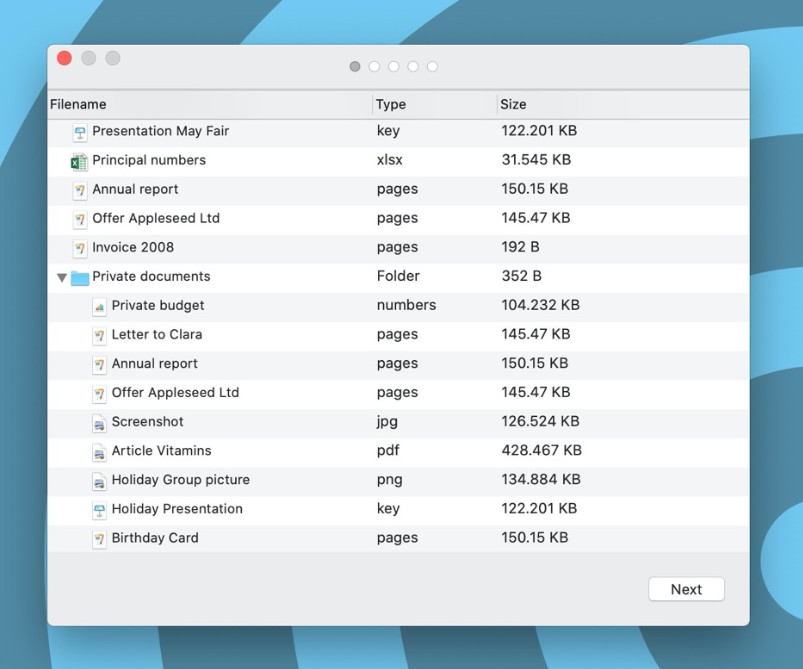Select the Invoice 2008 file name

point(133,247)
